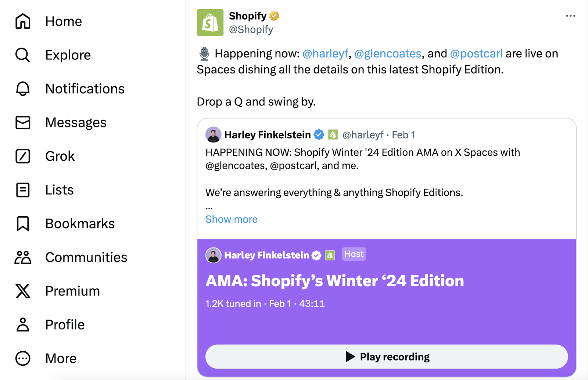588x380 pixels.
Task: Click Harley Finkelstein's profile avatar
Action: click(214, 134)
